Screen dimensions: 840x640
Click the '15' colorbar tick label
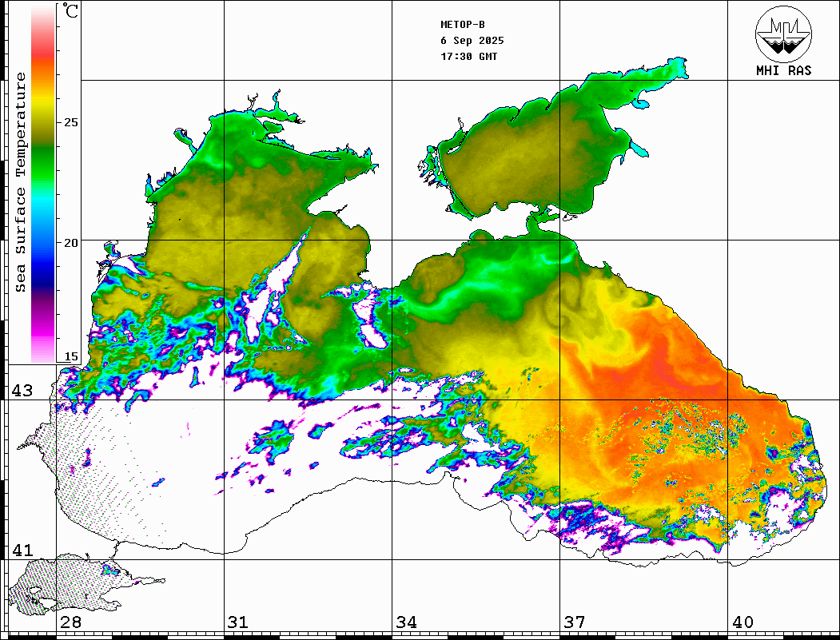pos(70,356)
